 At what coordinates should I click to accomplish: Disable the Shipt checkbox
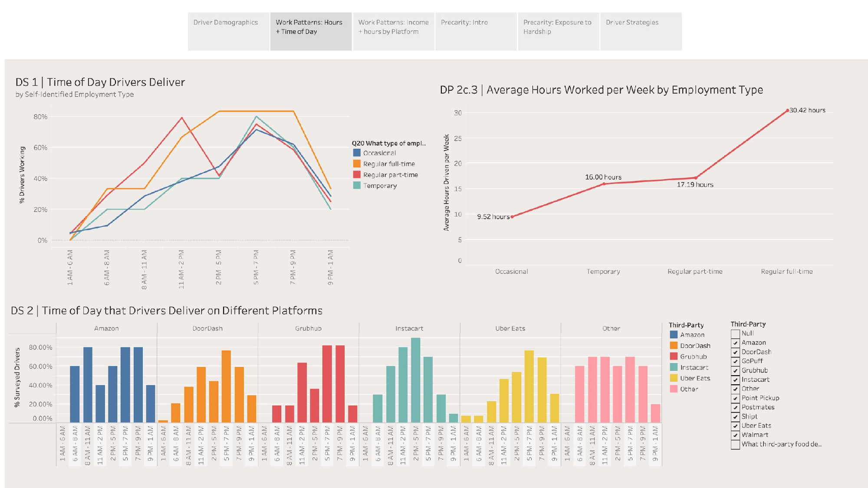734,416
